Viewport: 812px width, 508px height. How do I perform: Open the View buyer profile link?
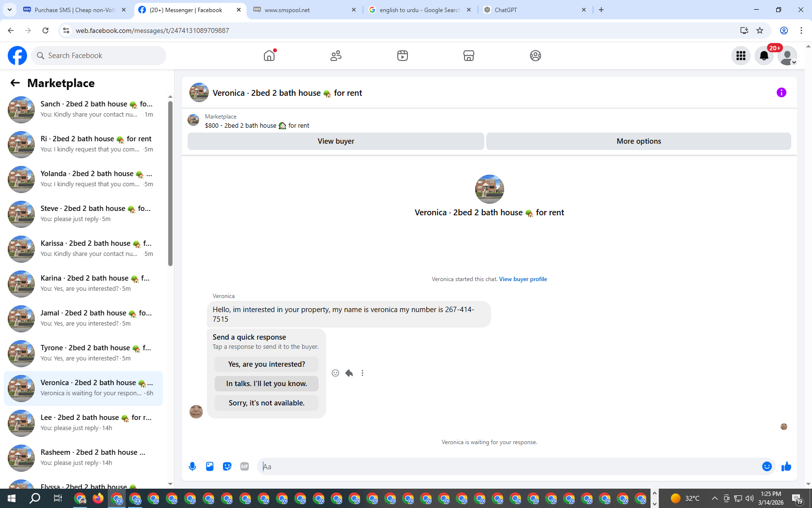click(523, 279)
